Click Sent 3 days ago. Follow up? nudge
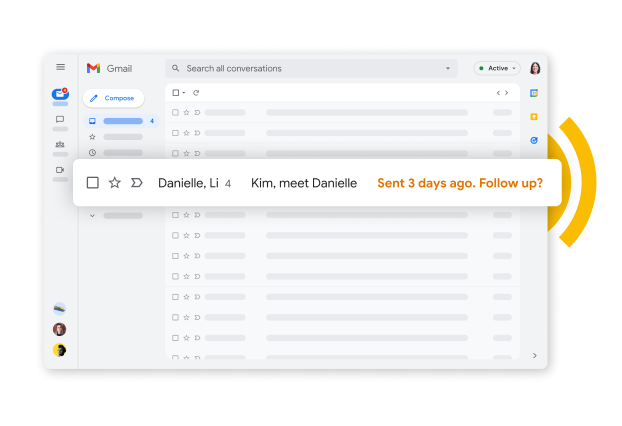 click(x=460, y=183)
